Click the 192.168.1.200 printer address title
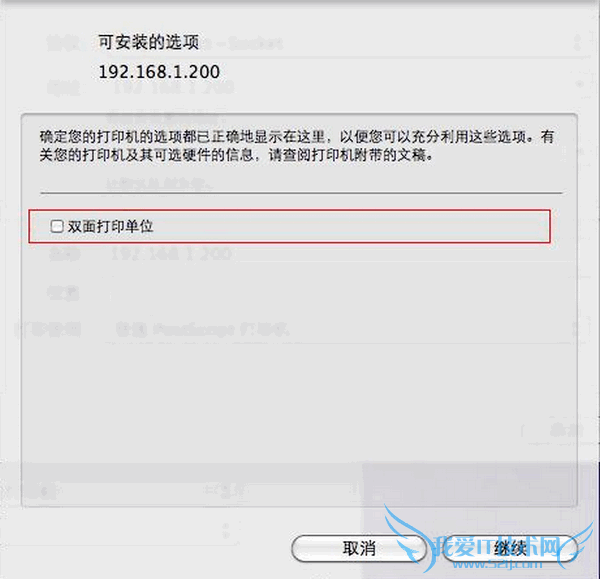 click(x=159, y=72)
